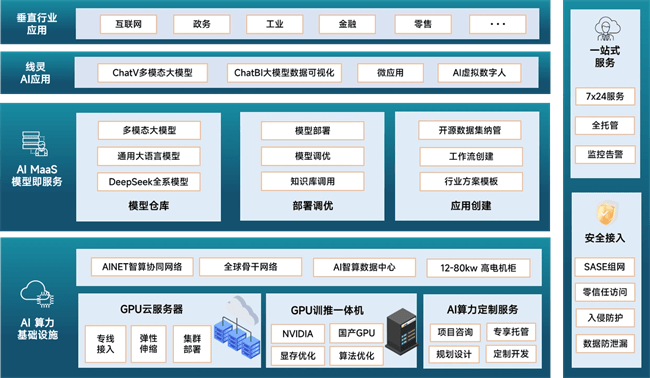Click 7x24服务 in one-stop service
Image resolution: width=650 pixels, height=378 pixels.
tap(605, 97)
